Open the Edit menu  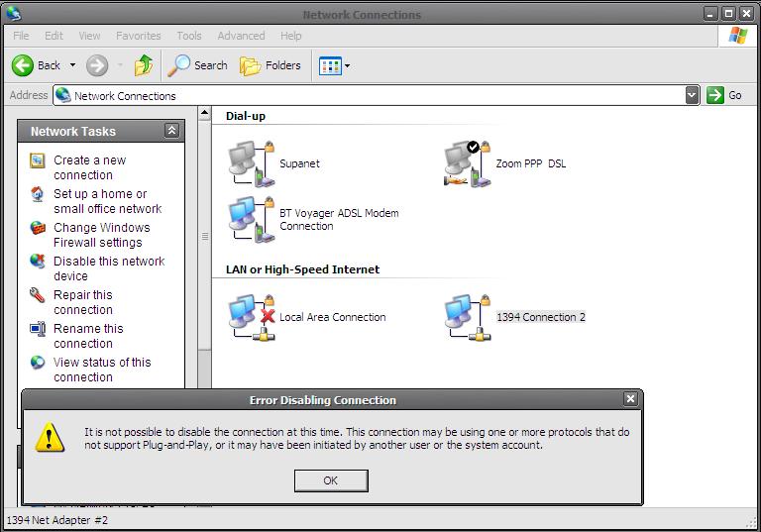54,36
